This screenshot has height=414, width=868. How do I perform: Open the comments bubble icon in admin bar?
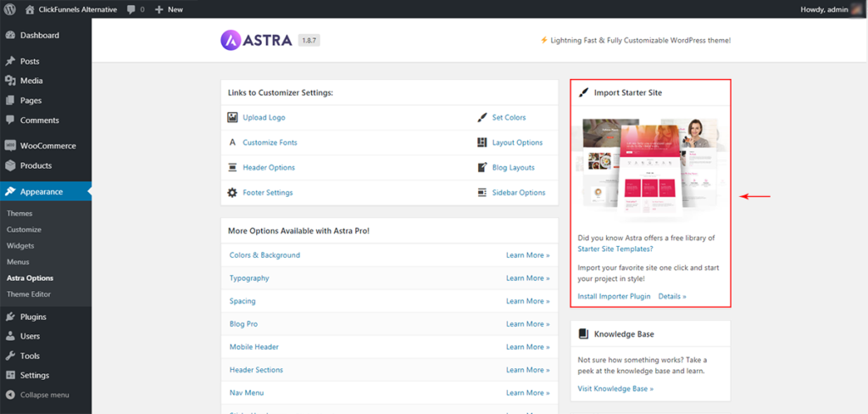(131, 9)
